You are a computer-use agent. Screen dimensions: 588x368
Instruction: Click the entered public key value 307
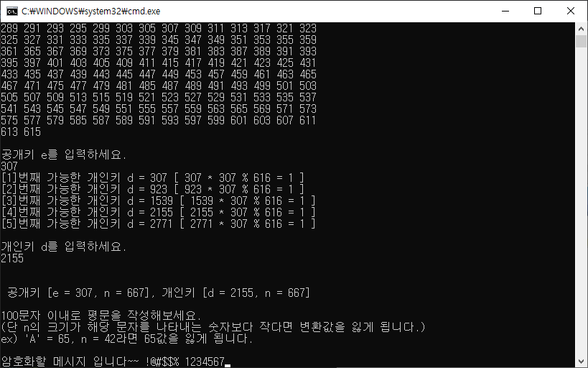pyautogui.click(x=9, y=166)
